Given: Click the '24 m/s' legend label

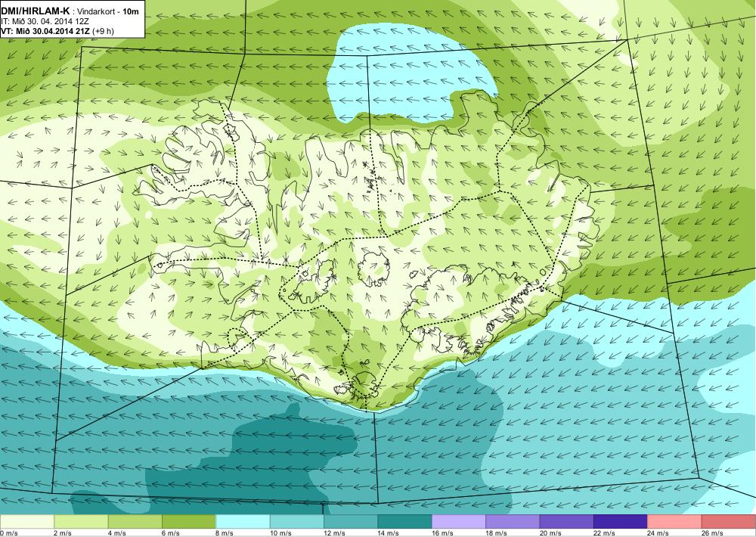Looking at the screenshot, I should pyautogui.click(x=658, y=532).
